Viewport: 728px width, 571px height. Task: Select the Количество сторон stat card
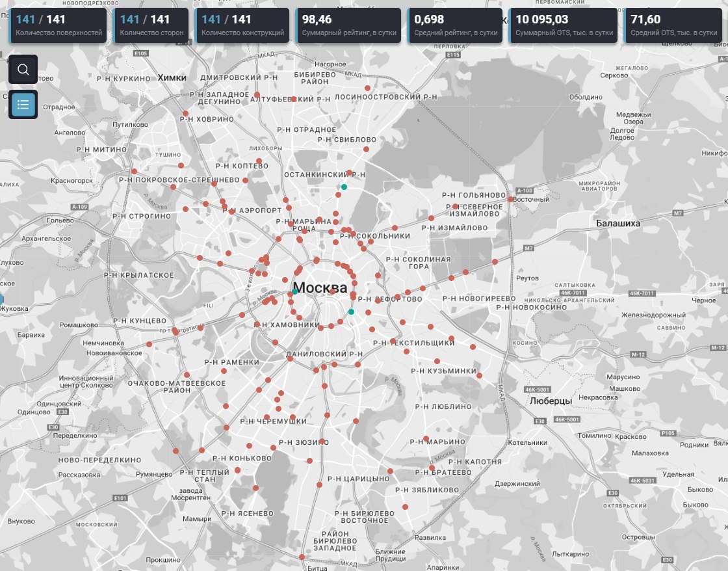151,25
